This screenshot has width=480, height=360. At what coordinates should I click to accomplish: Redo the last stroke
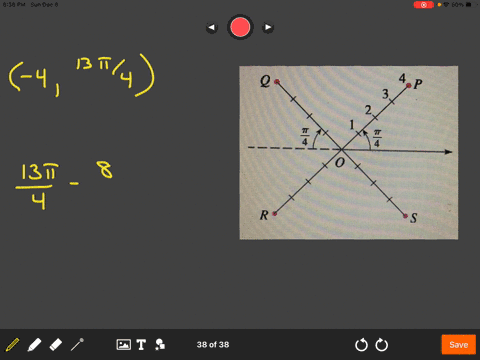pos(382,345)
